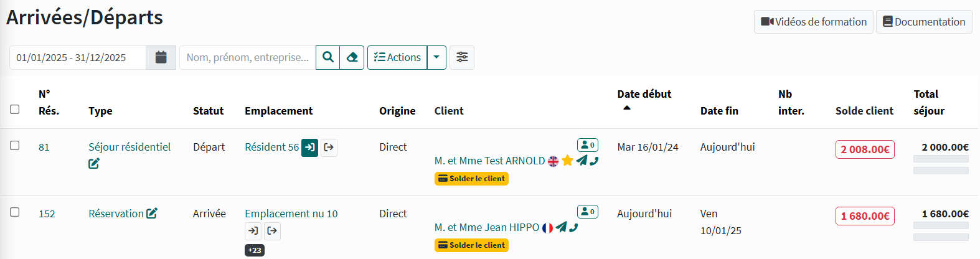Expand the +23 badge under Emplacement nu 10
Viewport: 980px width, 259px height.
pyautogui.click(x=255, y=250)
